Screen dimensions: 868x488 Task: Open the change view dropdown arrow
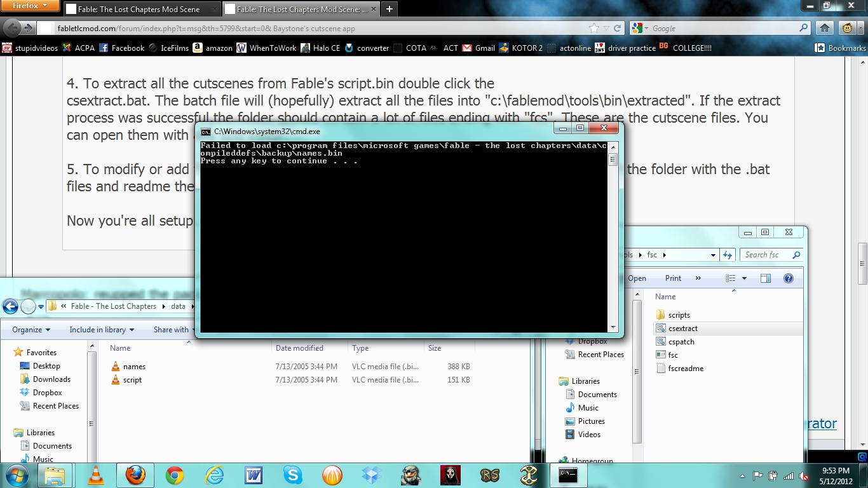pyautogui.click(x=744, y=278)
